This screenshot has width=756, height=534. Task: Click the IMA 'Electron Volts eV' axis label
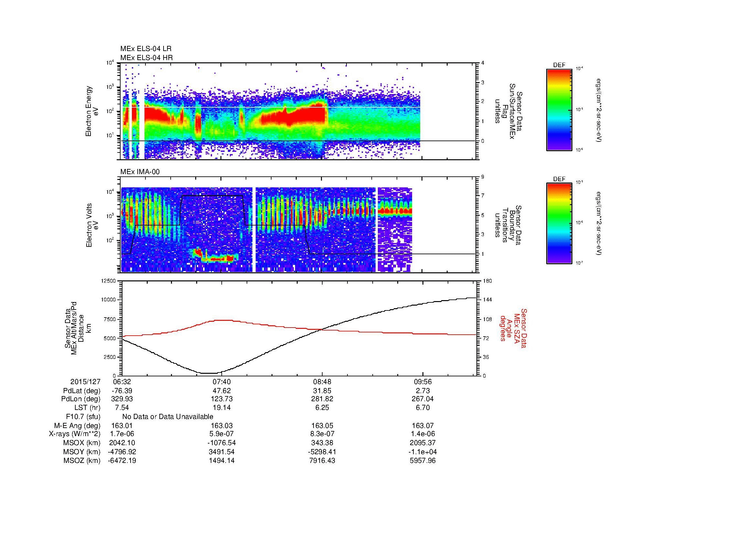(92, 225)
